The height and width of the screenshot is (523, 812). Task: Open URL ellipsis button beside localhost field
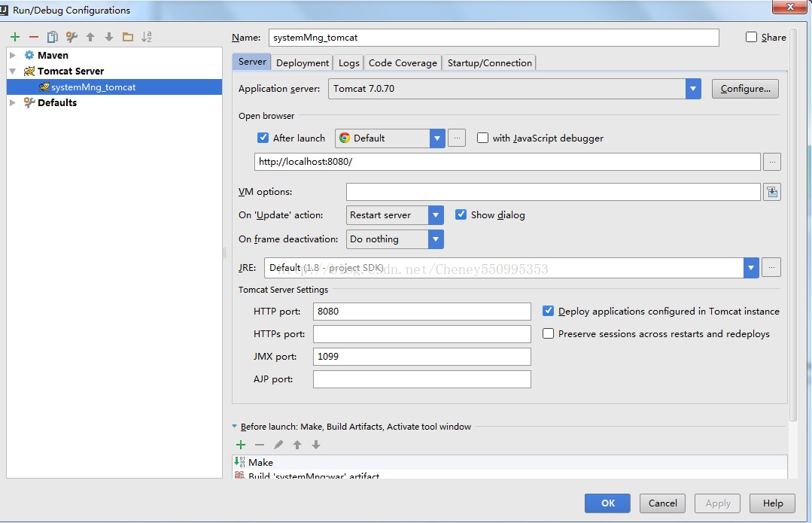(772, 162)
